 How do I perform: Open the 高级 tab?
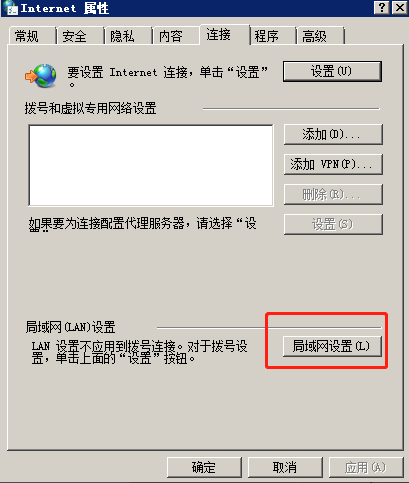(x=320, y=36)
